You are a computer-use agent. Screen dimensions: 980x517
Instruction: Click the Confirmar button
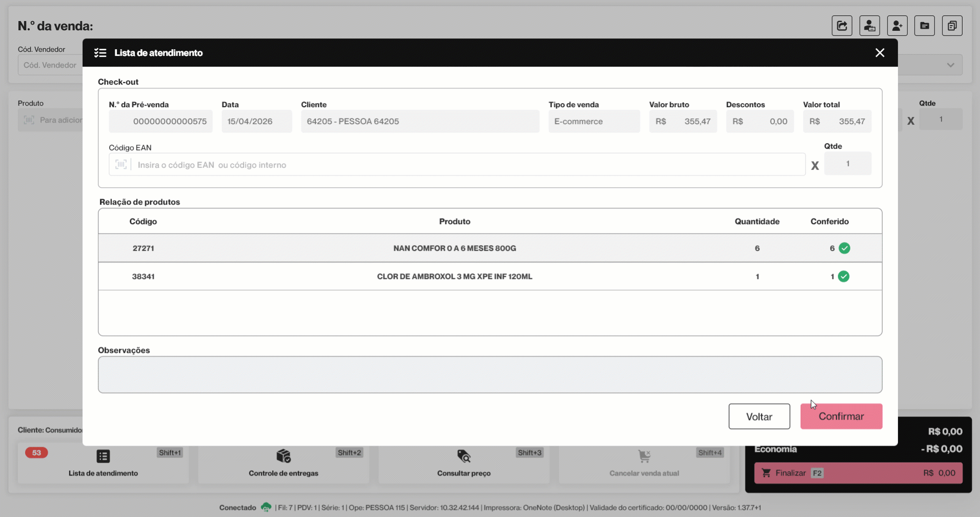[841, 416]
